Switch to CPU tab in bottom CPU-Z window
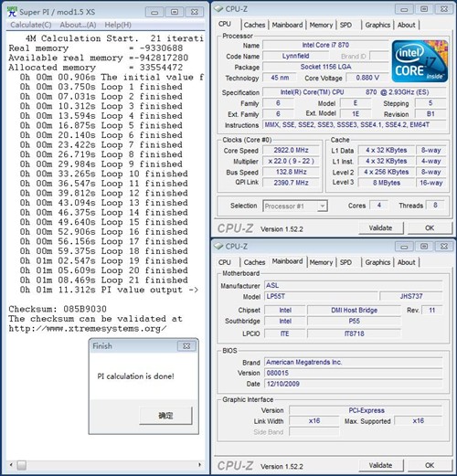 pyautogui.click(x=225, y=262)
